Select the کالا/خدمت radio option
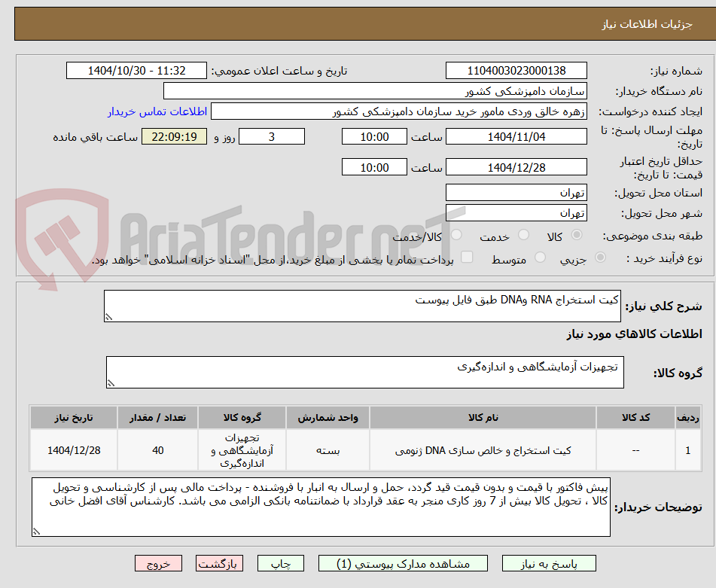 455,236
